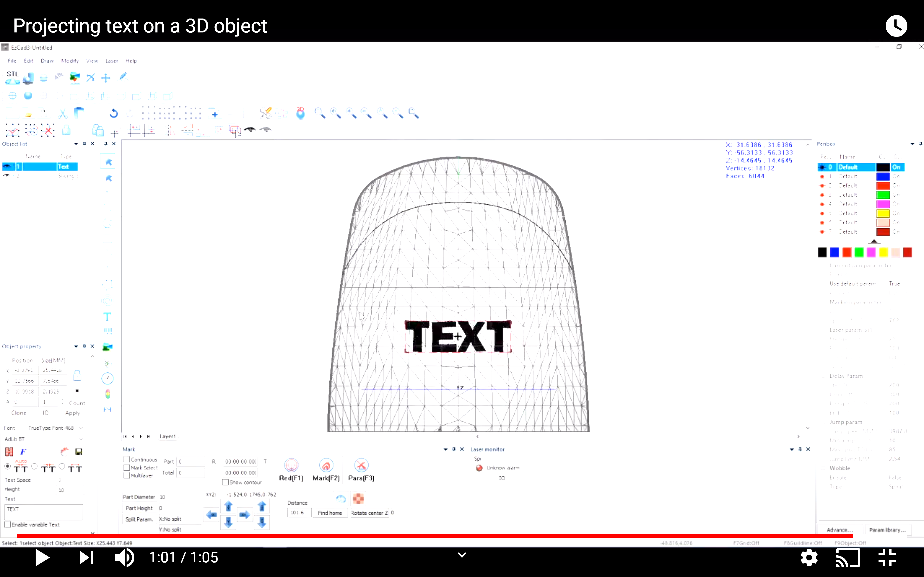
Task: Open the TrueType Font dropdown
Action: tap(81, 428)
